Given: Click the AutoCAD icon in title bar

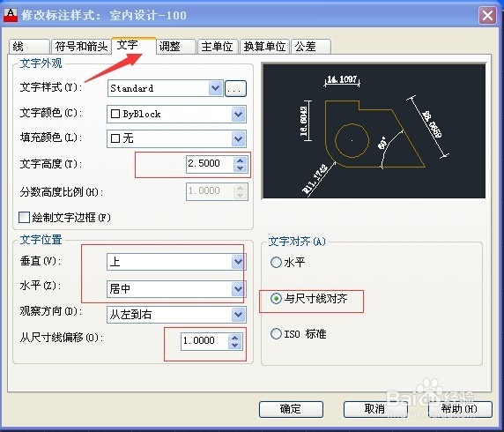Looking at the screenshot, I should (x=11, y=15).
